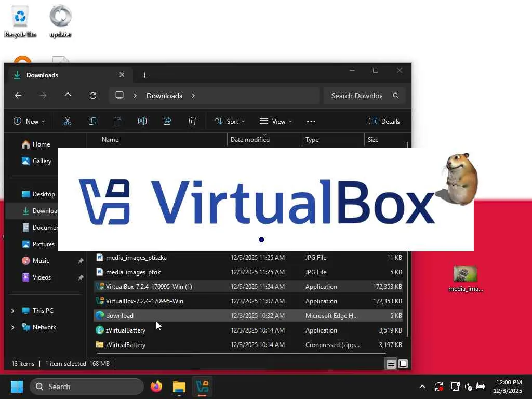532x399 pixels.
Task: Click the battery tray icon
Action: [481, 386]
